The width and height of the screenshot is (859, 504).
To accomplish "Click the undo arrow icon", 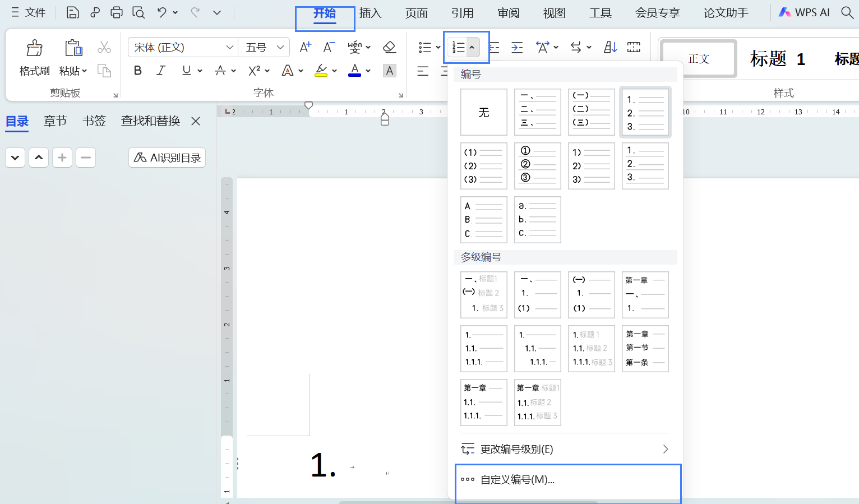I will 161,12.
